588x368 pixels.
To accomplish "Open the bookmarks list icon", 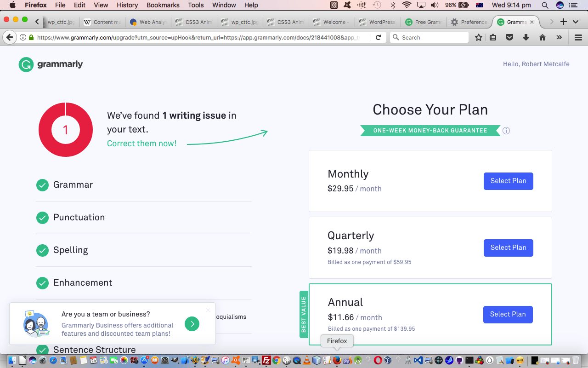I will pyautogui.click(x=493, y=37).
